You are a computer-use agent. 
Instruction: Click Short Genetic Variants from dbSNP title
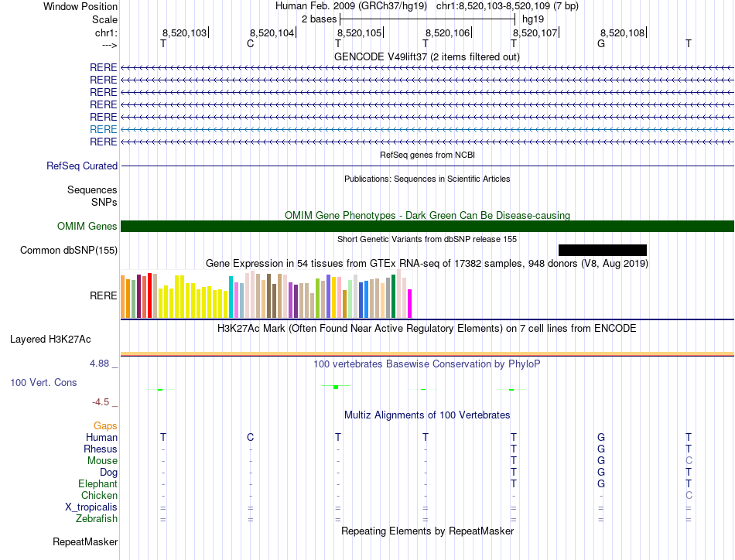[427, 239]
